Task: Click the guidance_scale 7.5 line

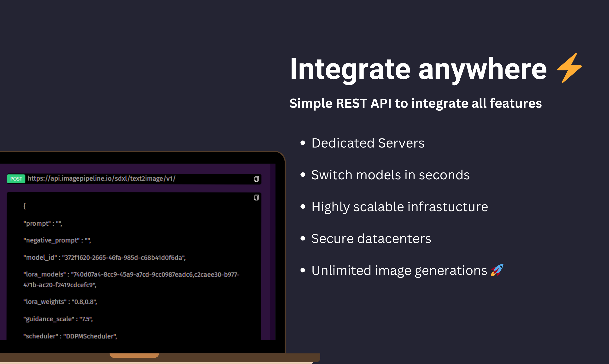Action: 58,319
